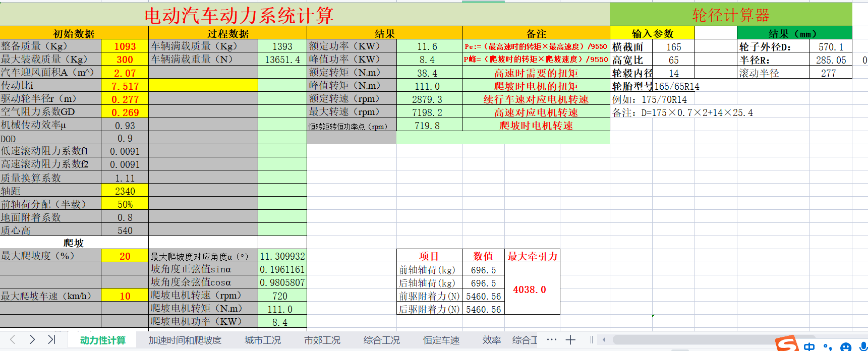Show more sheets via ellipsis button
This screenshot has width=868, height=351.
point(552,339)
